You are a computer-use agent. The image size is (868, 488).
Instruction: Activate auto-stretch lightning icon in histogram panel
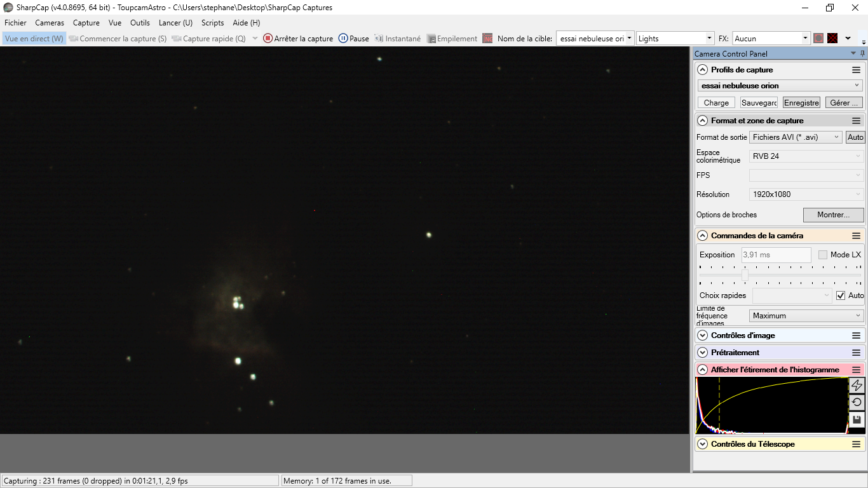pos(856,385)
